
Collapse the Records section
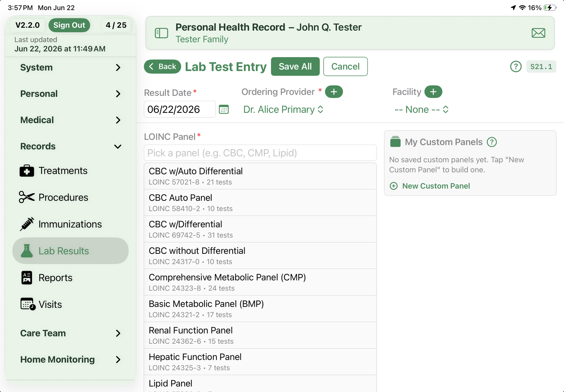click(70, 146)
